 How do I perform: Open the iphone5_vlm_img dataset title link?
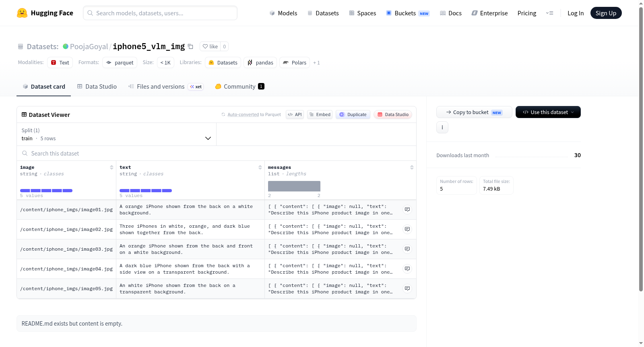(x=149, y=46)
